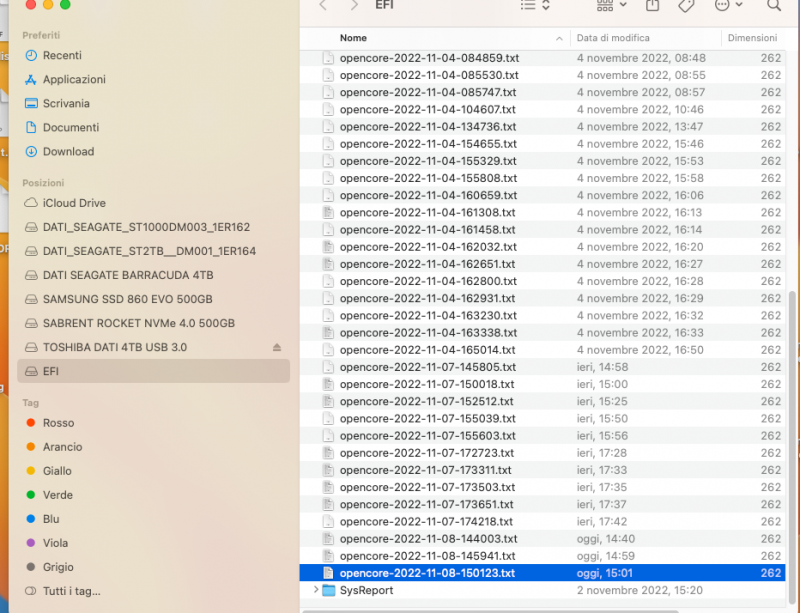This screenshot has width=800, height=613.
Task: Select opencore-2022-11-04-084859.txt
Action: (x=542, y=58)
